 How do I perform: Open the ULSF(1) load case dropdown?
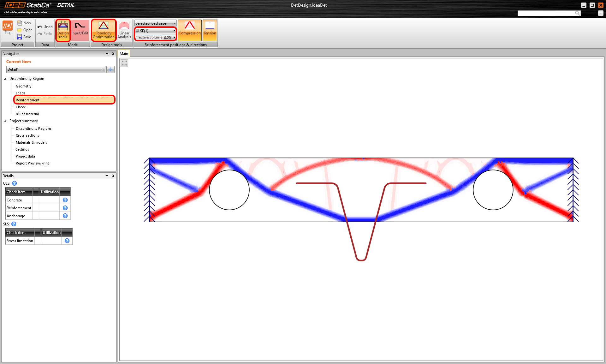click(x=155, y=31)
